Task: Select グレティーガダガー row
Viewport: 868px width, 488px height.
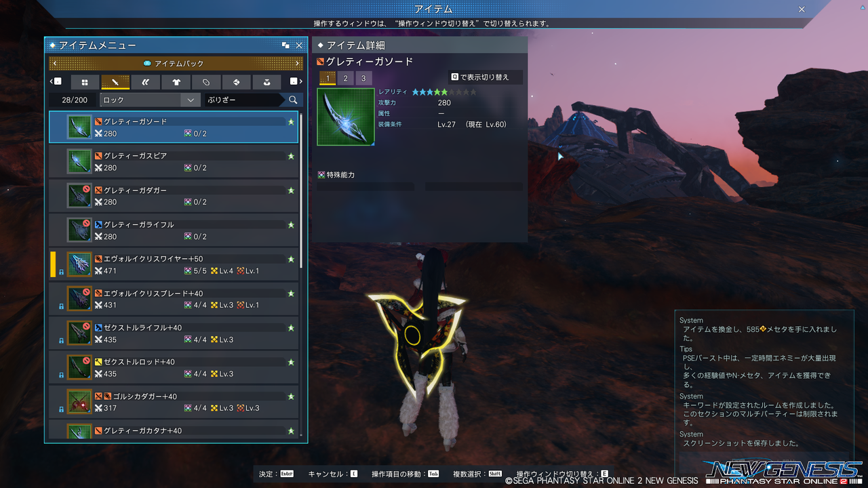Action: (174, 196)
